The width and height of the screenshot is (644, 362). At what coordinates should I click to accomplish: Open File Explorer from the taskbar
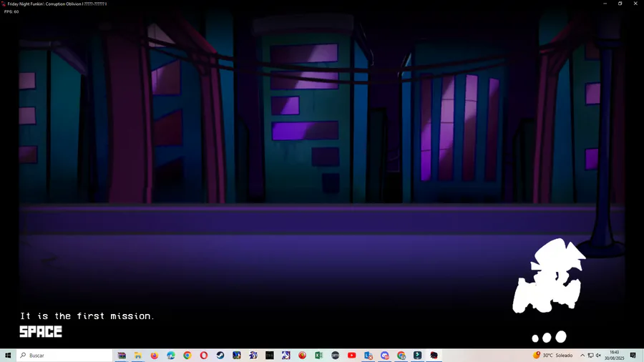click(x=138, y=356)
